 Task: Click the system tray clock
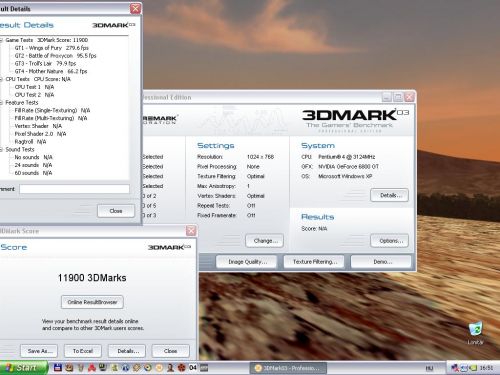coord(486,368)
